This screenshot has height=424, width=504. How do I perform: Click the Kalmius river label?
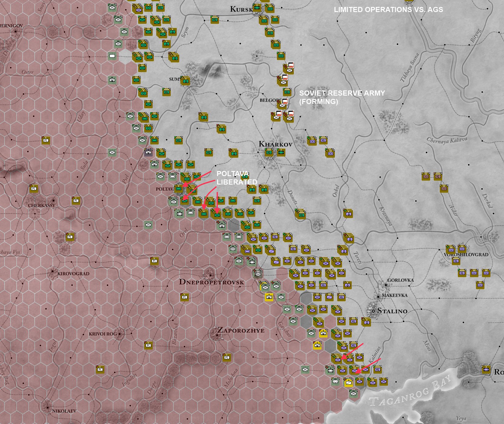click(374, 354)
